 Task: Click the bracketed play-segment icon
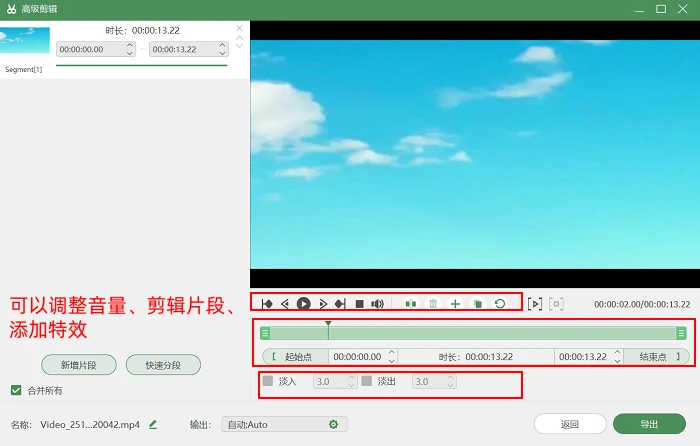click(x=535, y=304)
